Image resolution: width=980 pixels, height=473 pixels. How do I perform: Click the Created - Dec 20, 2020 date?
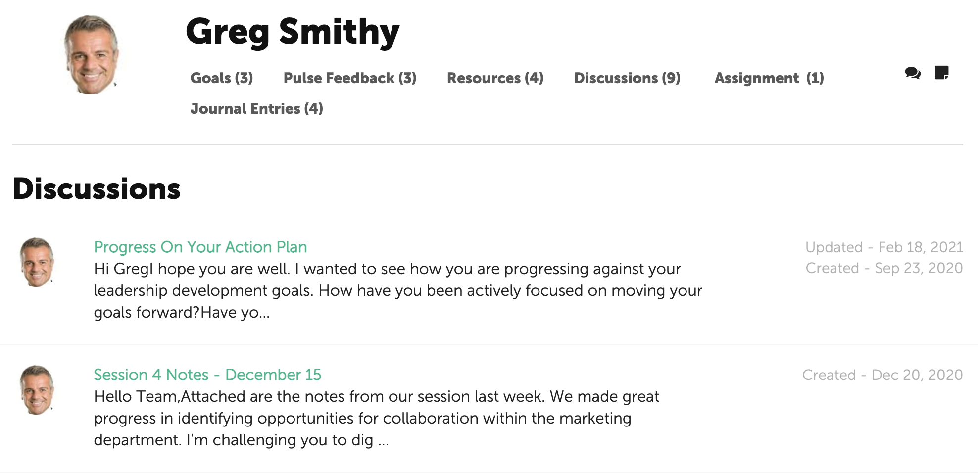[x=882, y=375]
